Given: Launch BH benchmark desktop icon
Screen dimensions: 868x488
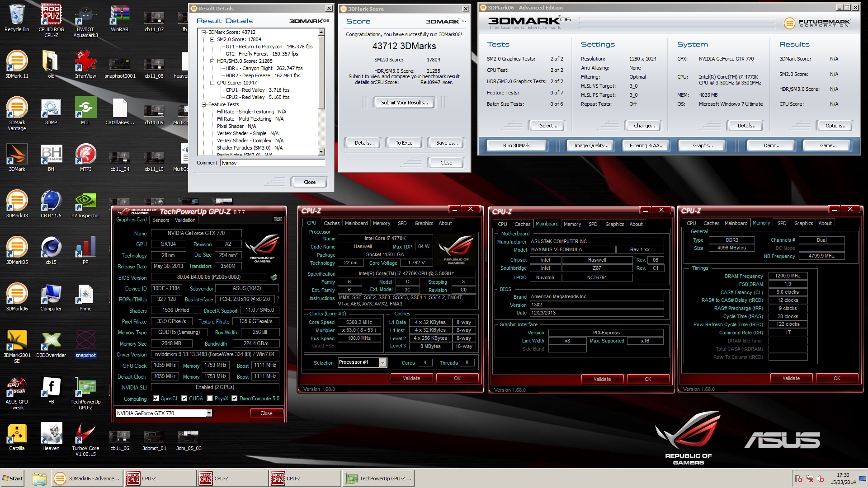Looking at the screenshot, I should (51, 157).
